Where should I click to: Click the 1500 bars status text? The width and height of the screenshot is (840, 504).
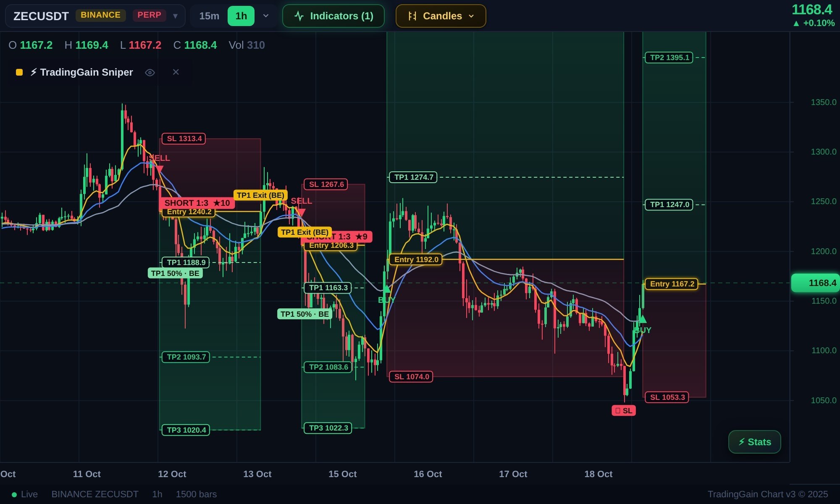pos(196,494)
